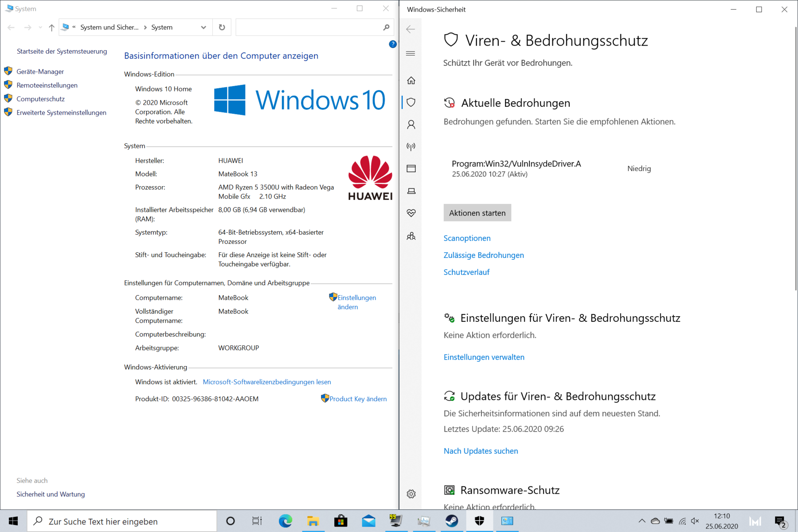Open the Wi-Fi network tray icon
Screen dimensions: 798x532
point(682,521)
